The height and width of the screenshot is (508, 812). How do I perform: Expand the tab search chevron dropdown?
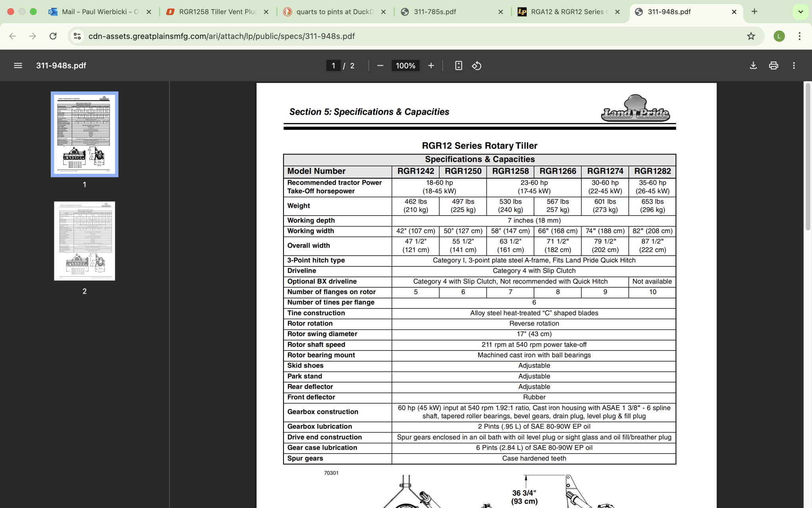(x=801, y=12)
